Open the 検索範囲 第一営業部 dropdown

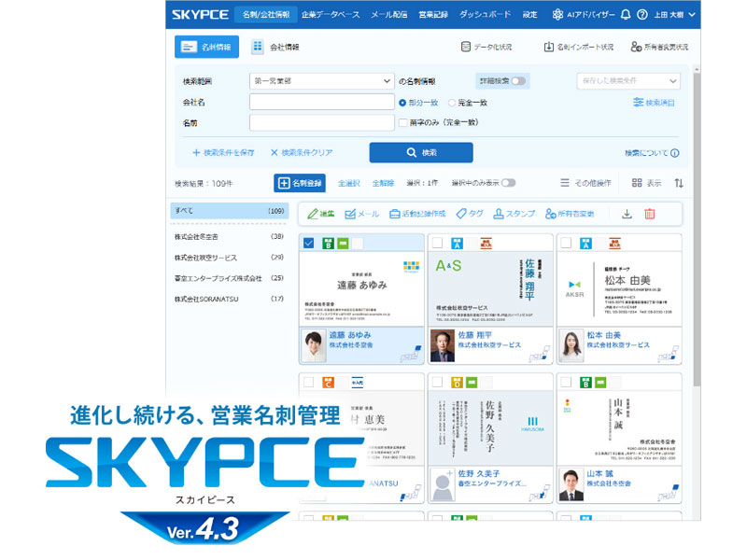321,81
